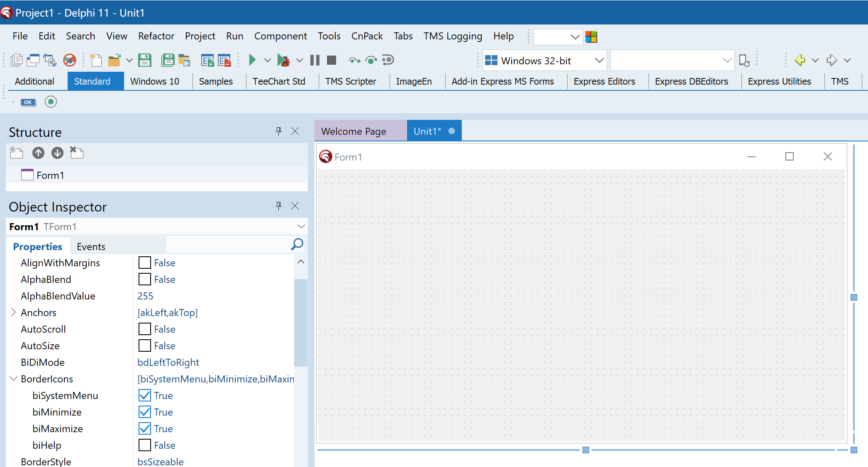The height and width of the screenshot is (467, 868).
Task: Collapse the BorderIcons property node
Action: [13, 379]
